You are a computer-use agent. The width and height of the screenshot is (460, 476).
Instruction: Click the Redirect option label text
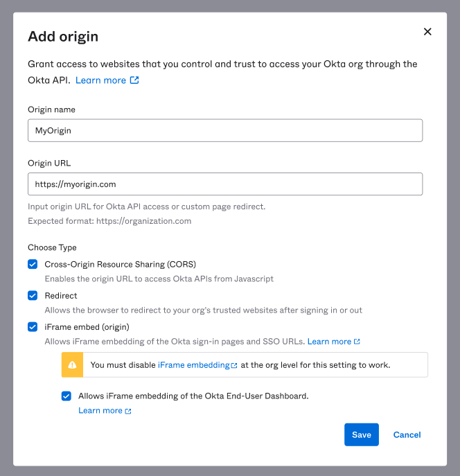click(x=61, y=295)
